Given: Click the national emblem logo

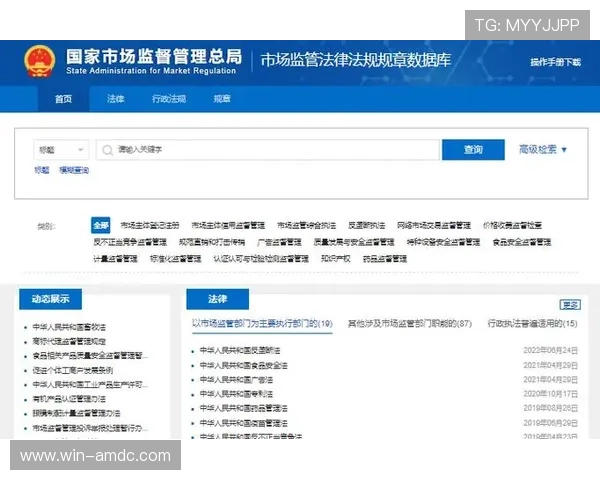Looking at the screenshot, I should tap(39, 61).
